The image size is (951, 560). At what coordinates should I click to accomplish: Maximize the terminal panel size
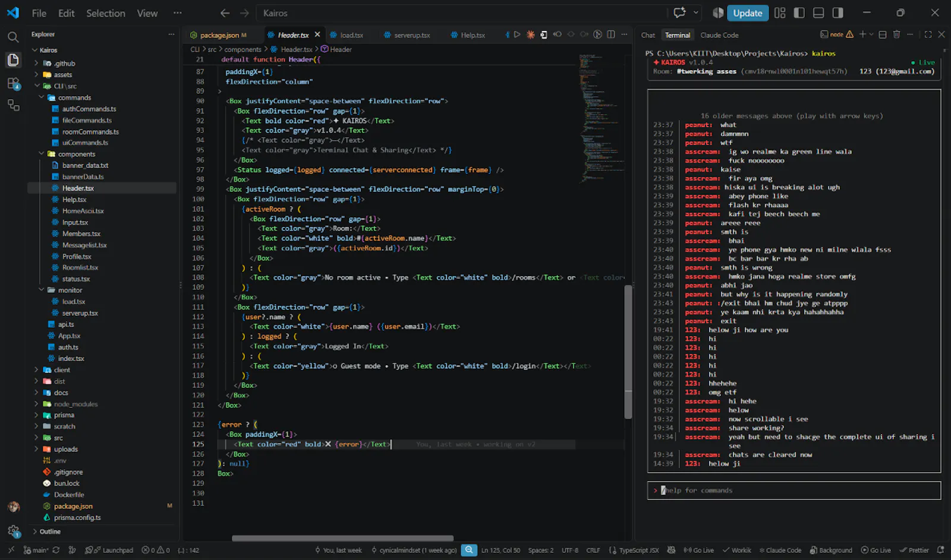point(928,34)
